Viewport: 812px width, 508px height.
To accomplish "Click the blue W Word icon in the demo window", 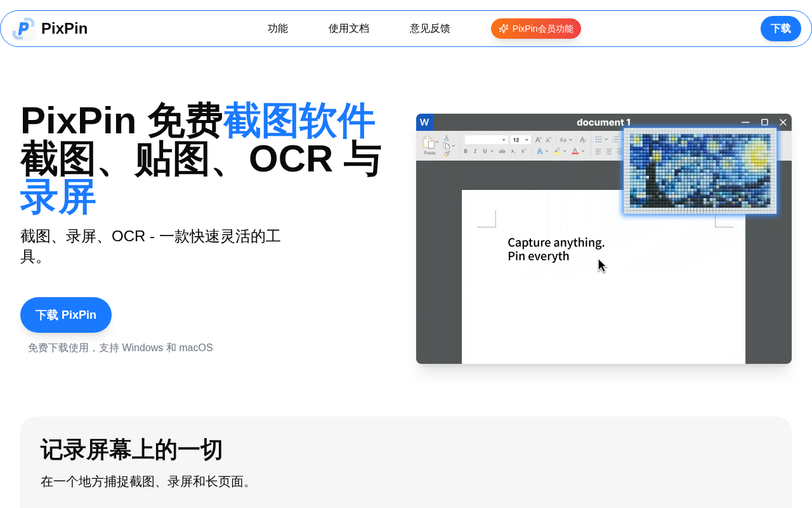I will pyautogui.click(x=424, y=122).
